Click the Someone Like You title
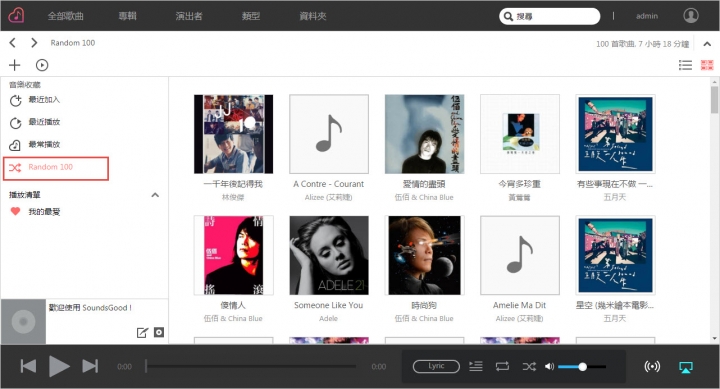Image resolution: width=720 pixels, height=389 pixels. tap(329, 305)
